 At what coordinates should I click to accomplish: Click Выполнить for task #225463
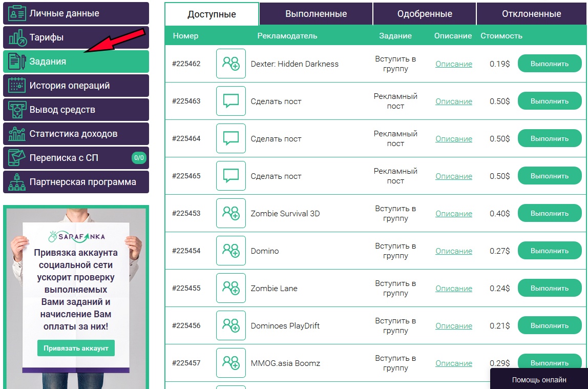pos(550,101)
